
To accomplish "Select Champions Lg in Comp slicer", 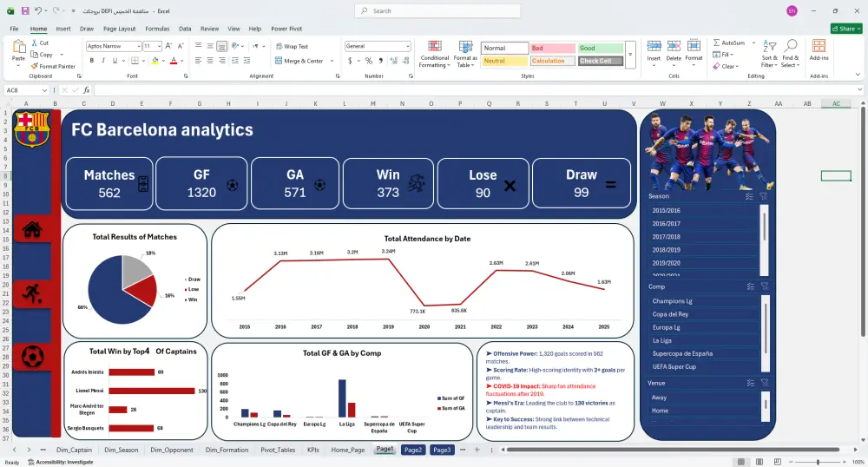I will point(704,301).
